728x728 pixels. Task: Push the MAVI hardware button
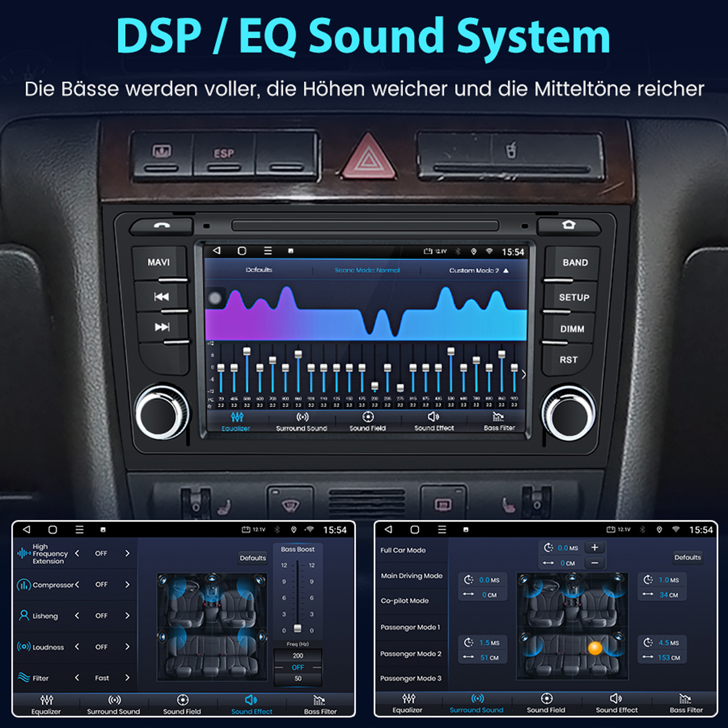(159, 263)
